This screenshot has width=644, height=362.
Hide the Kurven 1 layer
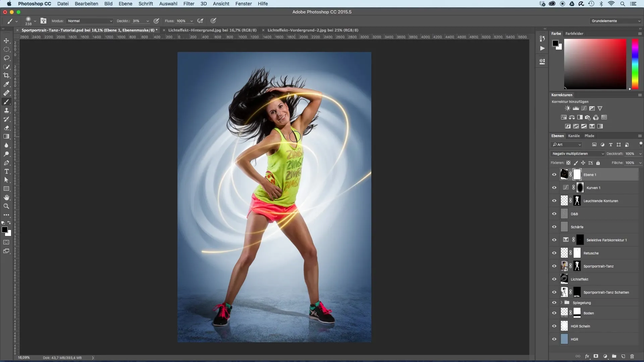pyautogui.click(x=554, y=187)
